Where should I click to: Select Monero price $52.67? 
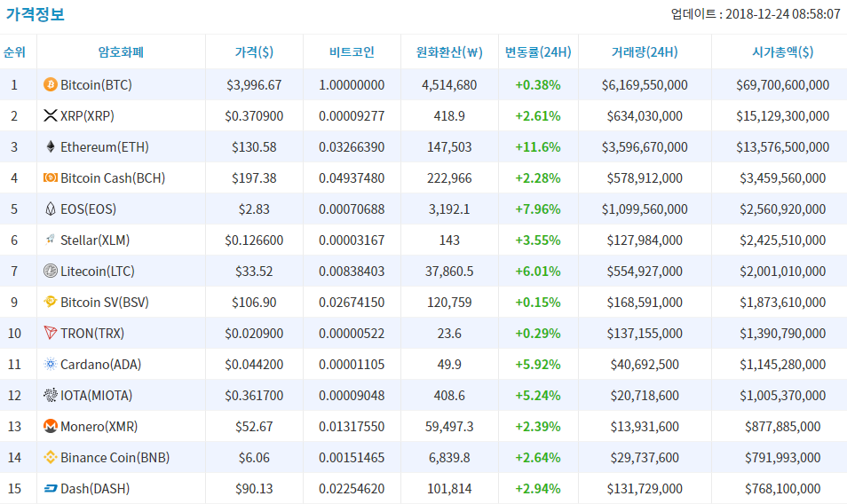coord(254,426)
